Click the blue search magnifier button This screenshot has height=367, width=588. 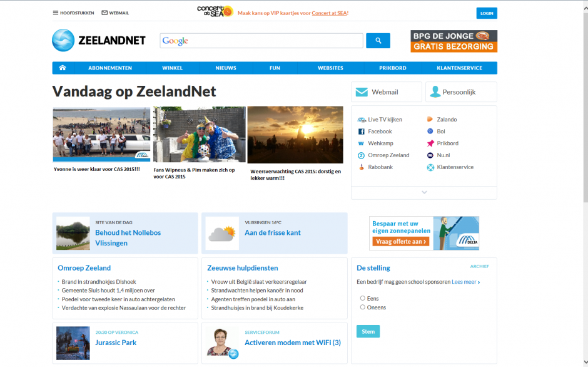(378, 41)
